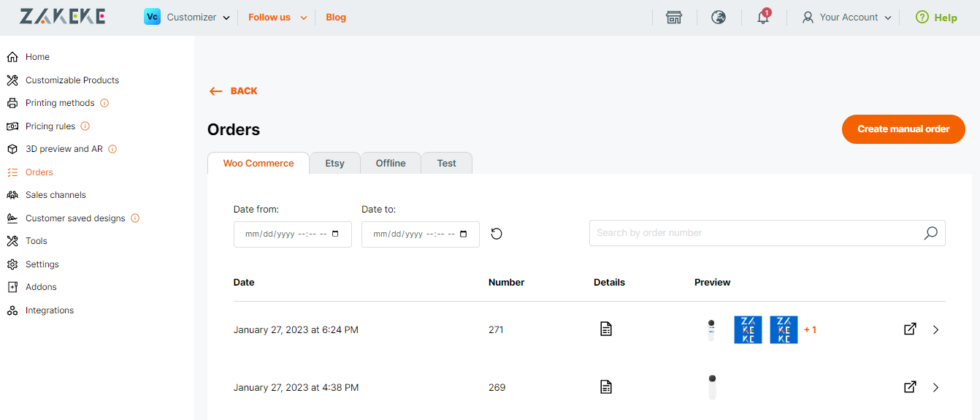Click the Home house icon in sidebar
The width and height of the screenshot is (980, 420).
click(x=12, y=57)
